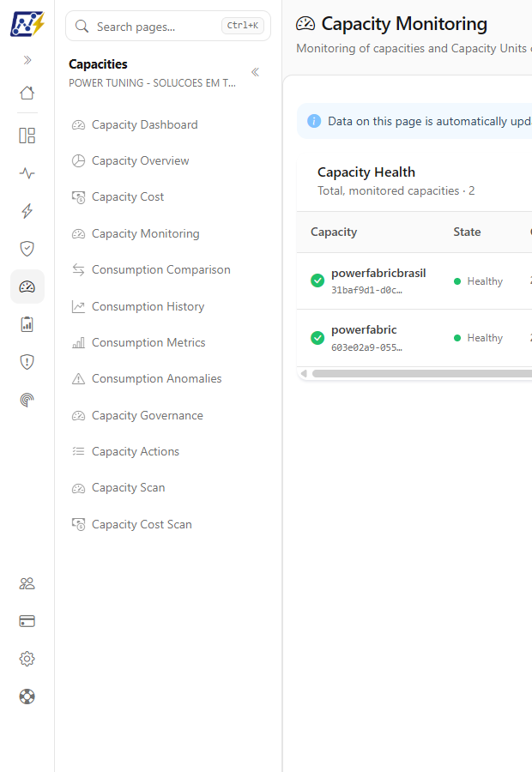Click the Capacity Cost Scan icon
This screenshot has height=772, width=532.
click(x=78, y=524)
